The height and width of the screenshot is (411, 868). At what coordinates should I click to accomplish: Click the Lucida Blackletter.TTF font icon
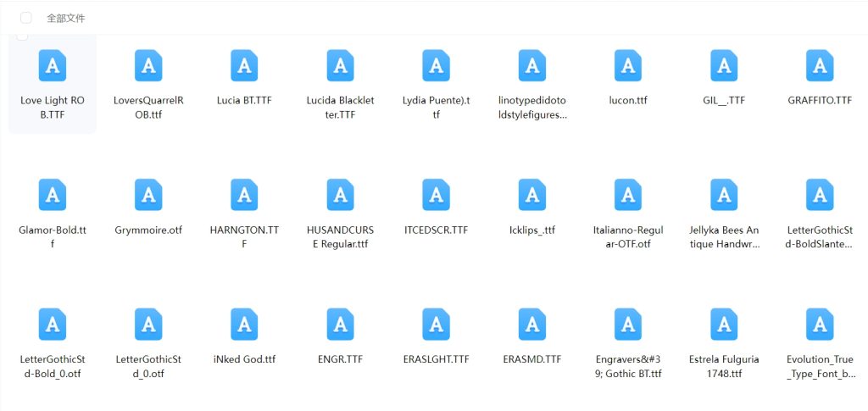coord(340,65)
